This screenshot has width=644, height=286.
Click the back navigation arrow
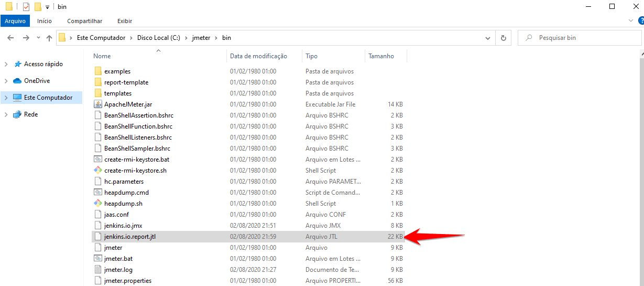[10, 38]
